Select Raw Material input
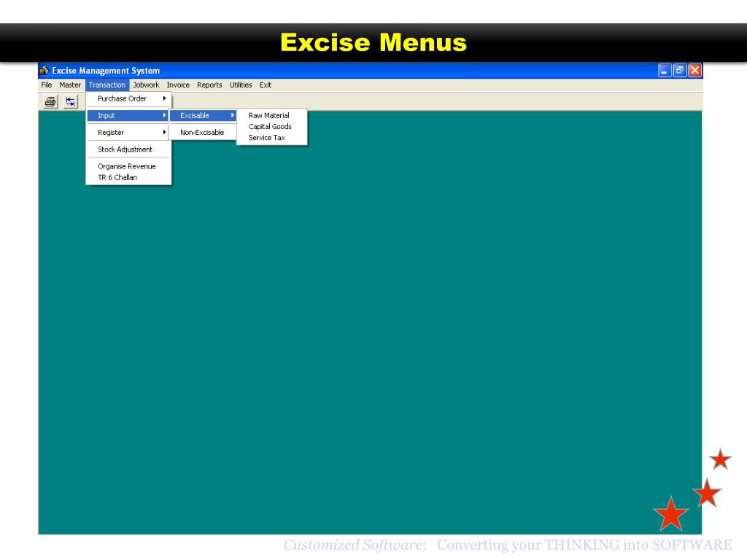The width and height of the screenshot is (747, 560). pos(271,115)
